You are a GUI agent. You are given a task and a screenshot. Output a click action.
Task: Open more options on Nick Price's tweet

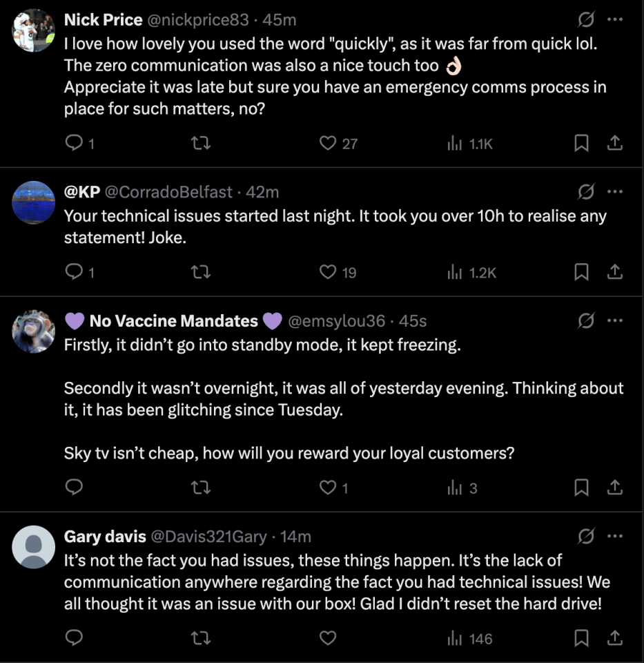(x=615, y=19)
